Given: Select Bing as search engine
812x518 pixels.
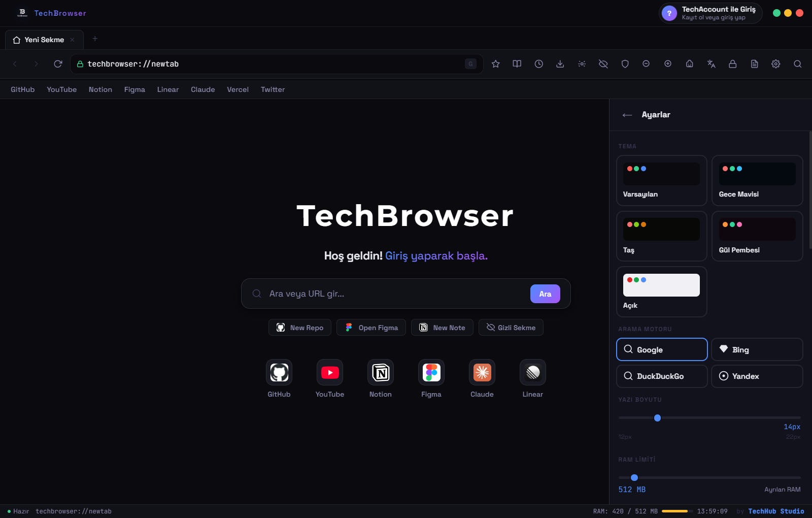Looking at the screenshot, I should coord(757,349).
